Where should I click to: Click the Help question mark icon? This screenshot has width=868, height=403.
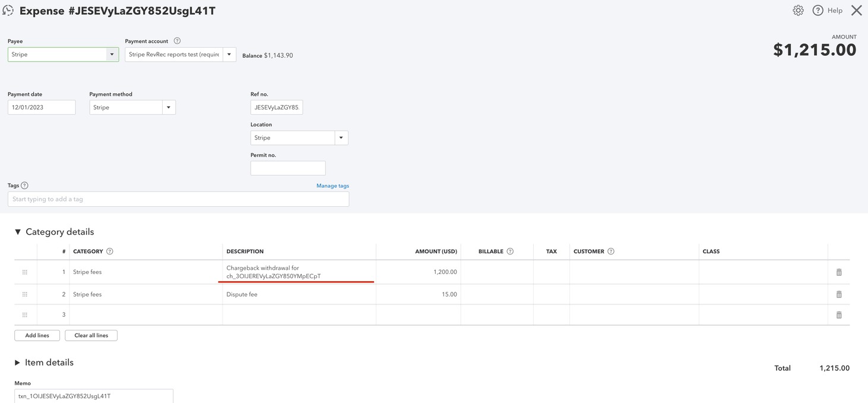(818, 10)
